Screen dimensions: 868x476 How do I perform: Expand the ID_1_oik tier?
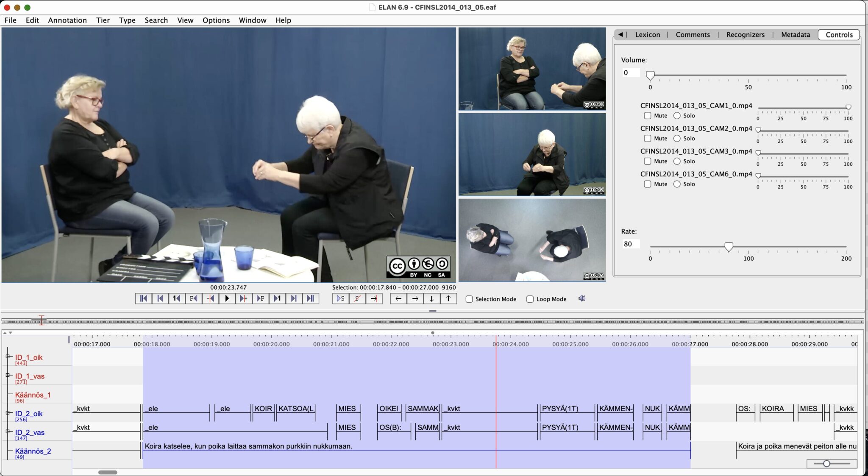8,357
